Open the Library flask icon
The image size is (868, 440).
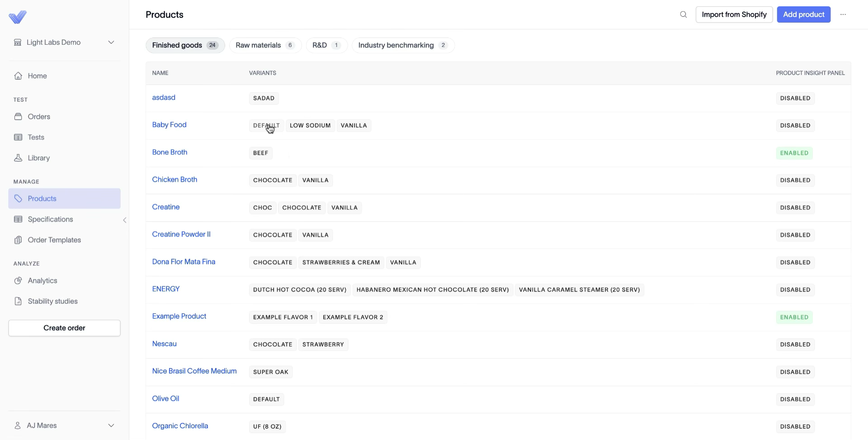[x=18, y=158]
